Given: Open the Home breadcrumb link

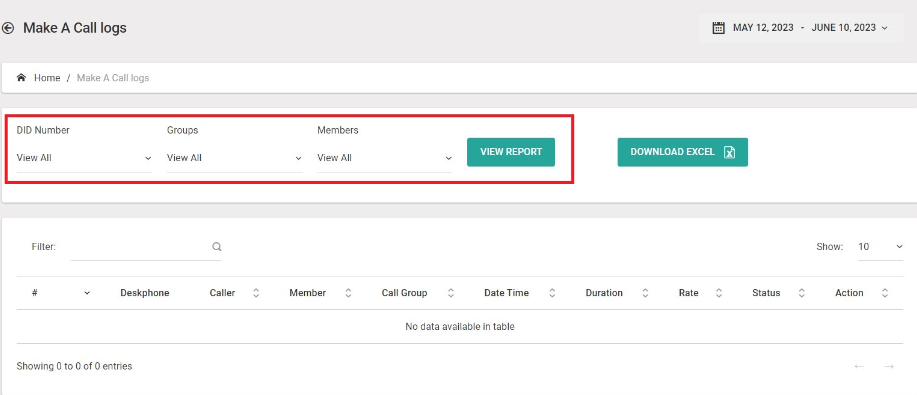Looking at the screenshot, I should pyautogui.click(x=47, y=78).
